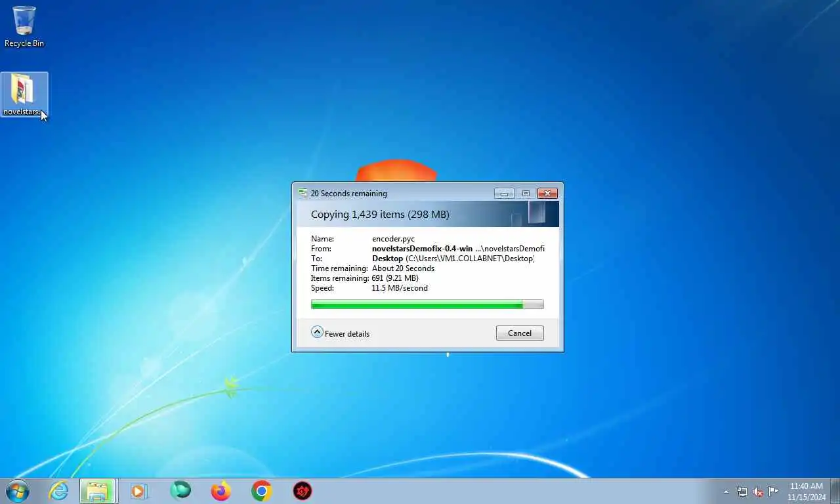Image resolution: width=840 pixels, height=504 pixels.
Task: Cancel the file copy operation
Action: 520,333
